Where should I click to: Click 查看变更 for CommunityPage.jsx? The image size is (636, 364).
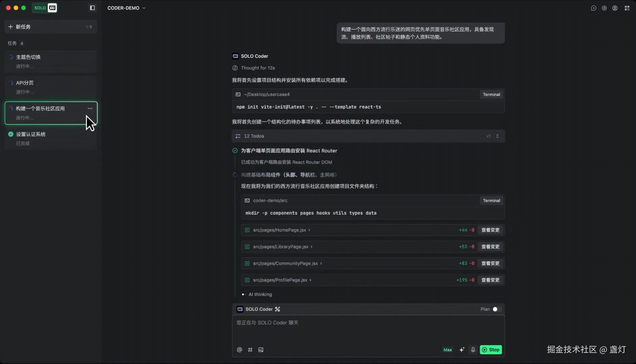coord(490,264)
